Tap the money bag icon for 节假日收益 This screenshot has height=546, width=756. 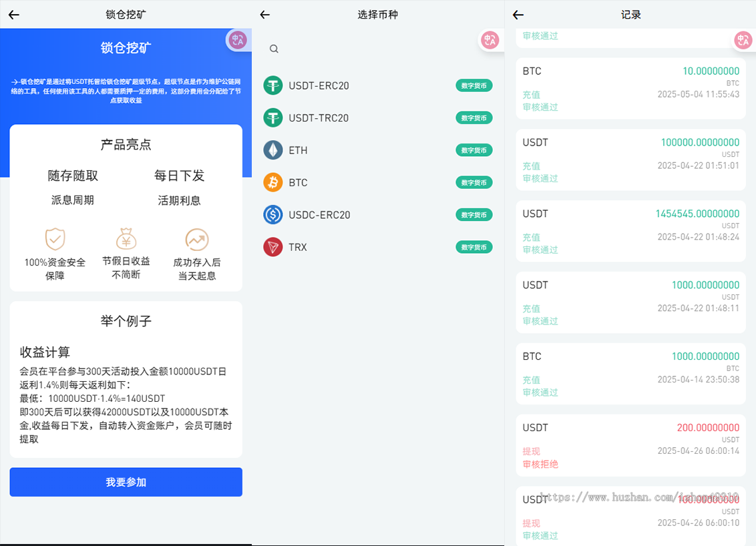click(126, 238)
